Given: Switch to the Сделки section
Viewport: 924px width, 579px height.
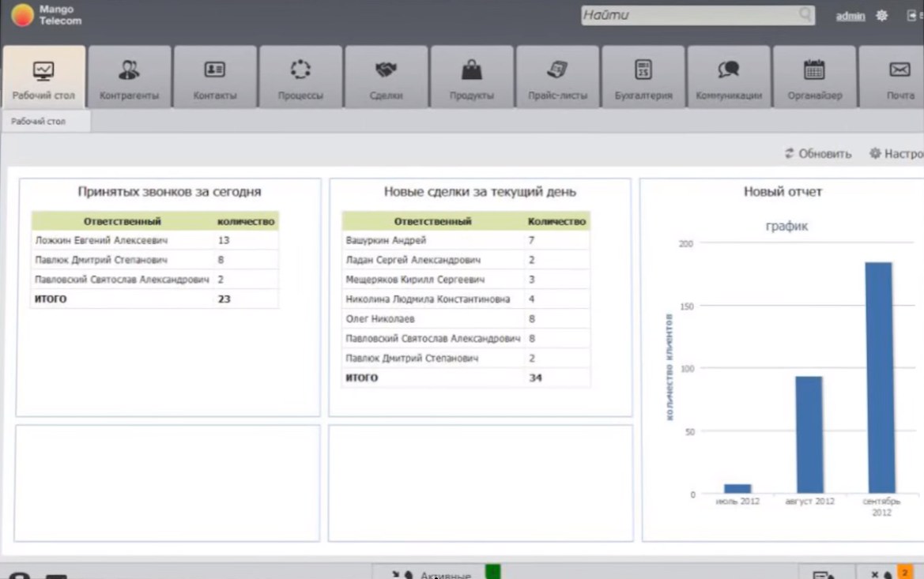Looking at the screenshot, I should point(387,77).
